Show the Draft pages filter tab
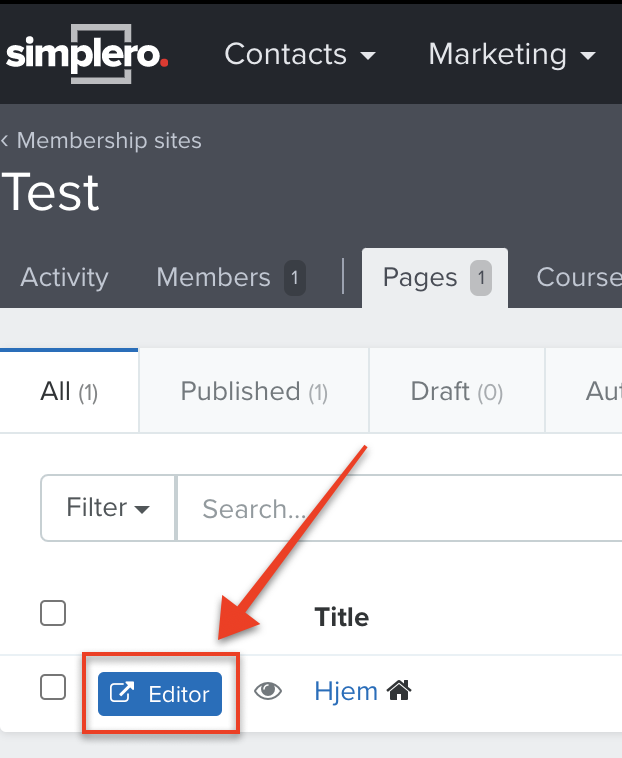The image size is (622, 758). tap(457, 391)
